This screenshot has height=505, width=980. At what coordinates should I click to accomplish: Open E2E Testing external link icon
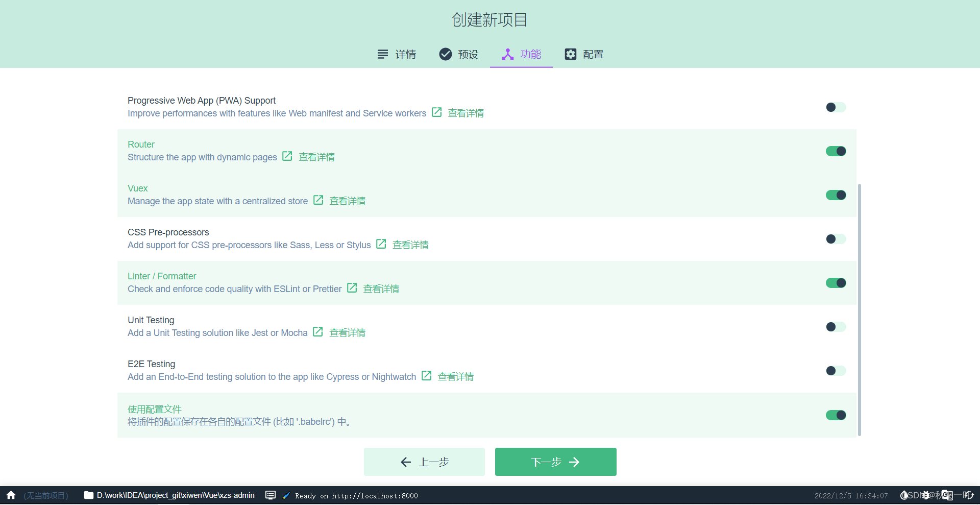[x=427, y=376]
